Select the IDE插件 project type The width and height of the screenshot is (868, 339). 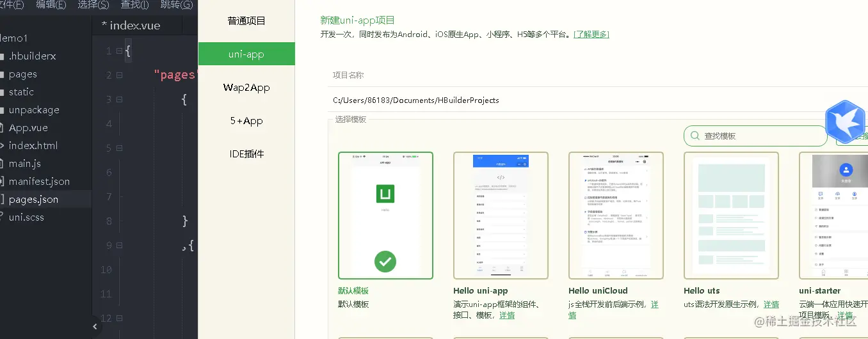246,154
